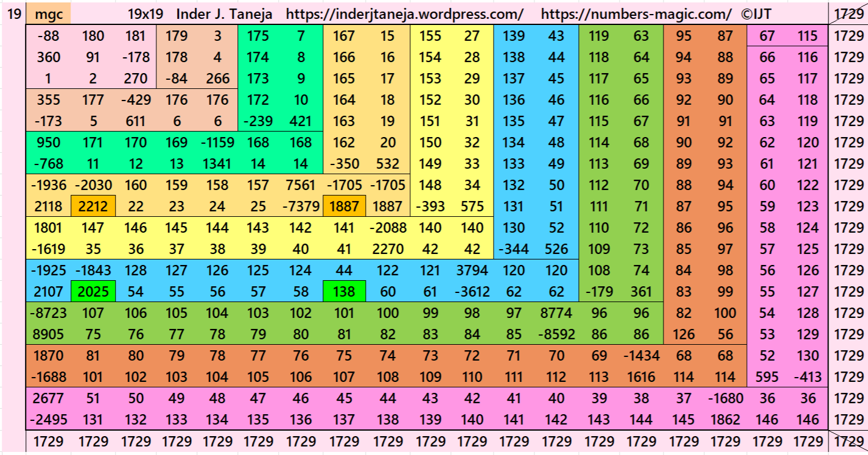
Task: Click the cell with value 2677
Action: [x=49, y=398]
